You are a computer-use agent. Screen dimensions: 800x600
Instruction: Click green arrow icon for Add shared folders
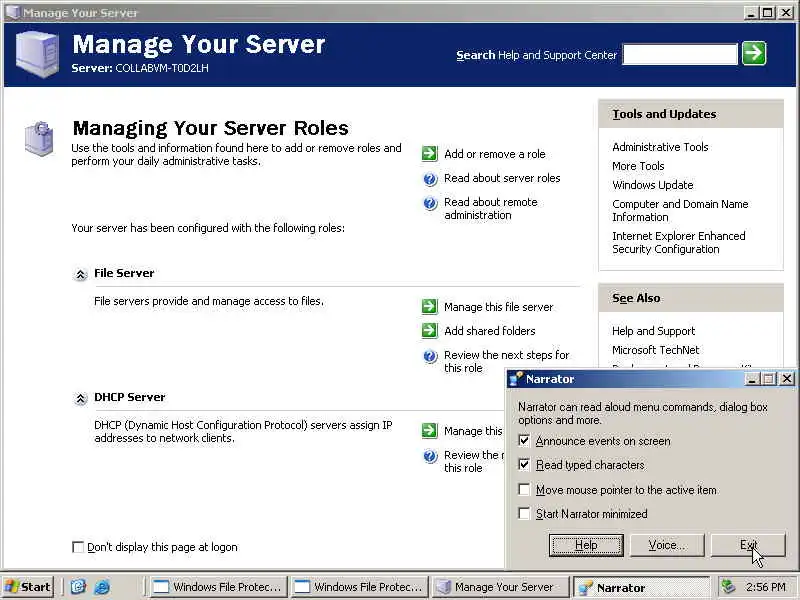pyautogui.click(x=430, y=331)
